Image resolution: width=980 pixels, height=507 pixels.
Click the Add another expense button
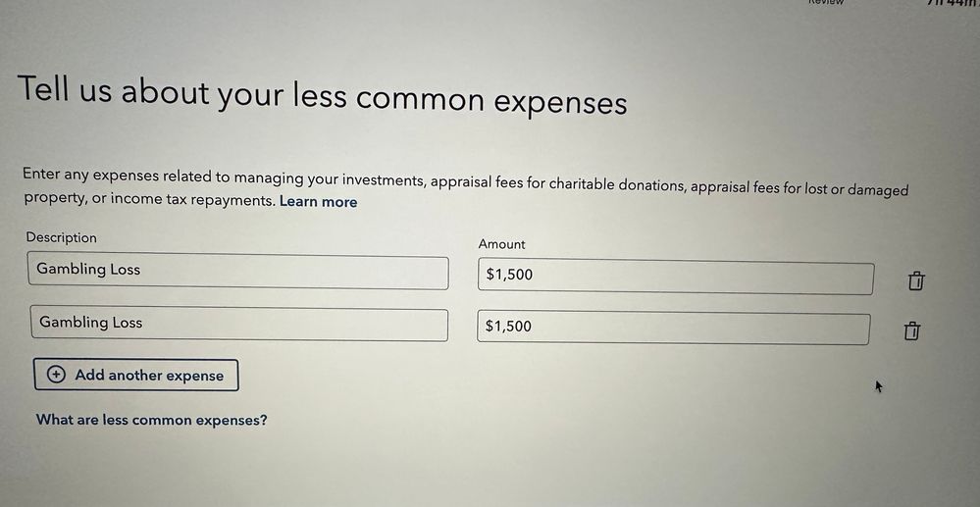pyautogui.click(x=136, y=375)
